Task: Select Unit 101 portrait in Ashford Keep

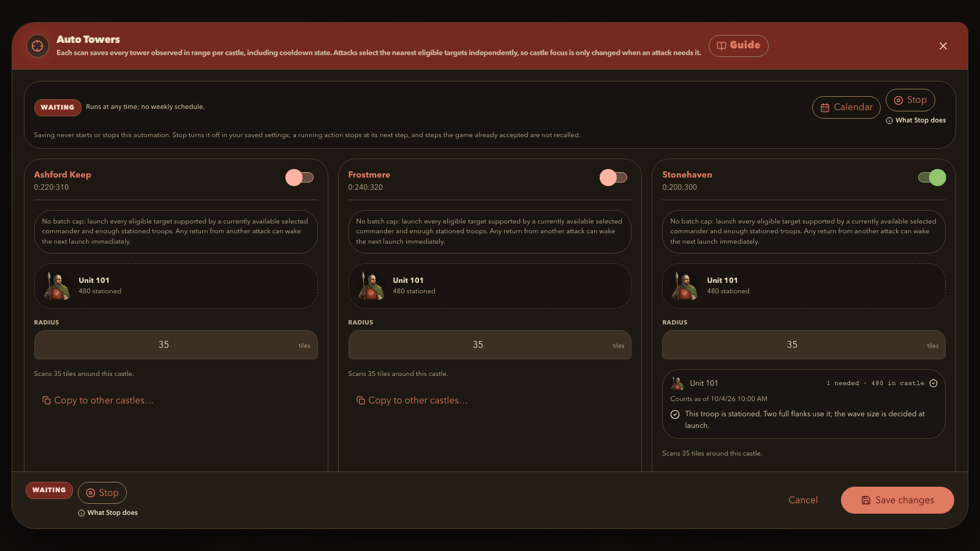Action: pyautogui.click(x=57, y=286)
